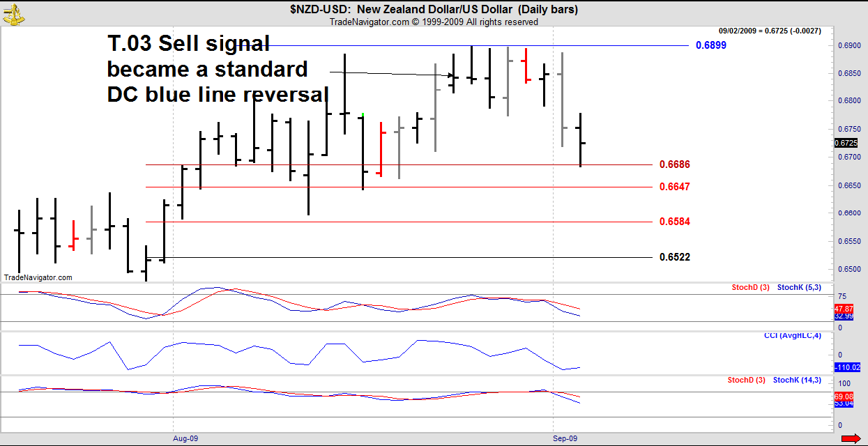Select the 0.6686 red support level label
The image size is (868, 446).
pyautogui.click(x=674, y=164)
